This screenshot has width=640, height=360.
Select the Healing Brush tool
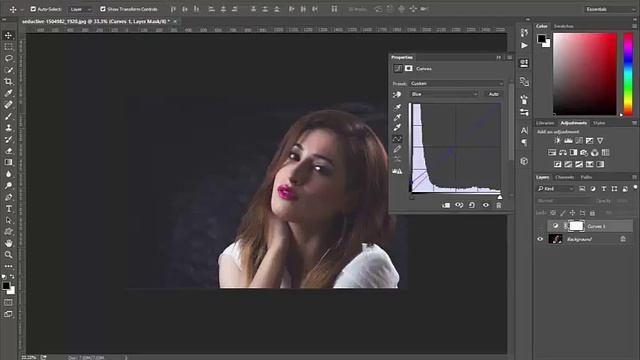8,104
